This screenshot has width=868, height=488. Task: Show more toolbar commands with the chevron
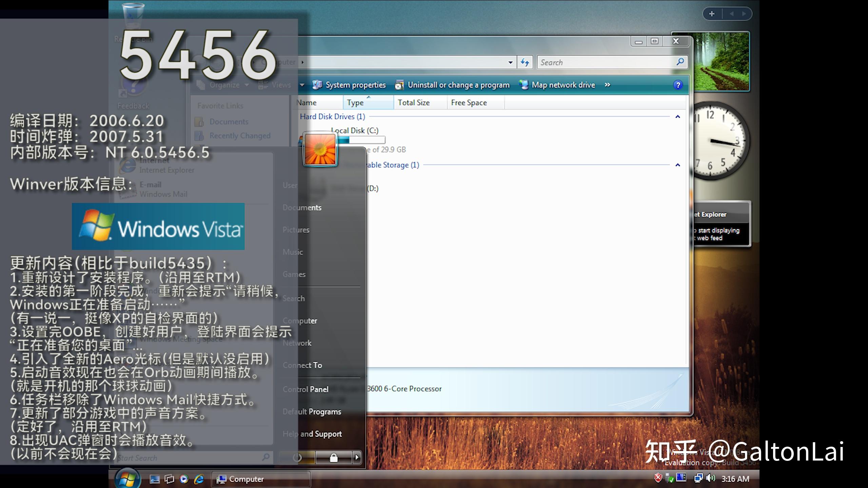607,85
